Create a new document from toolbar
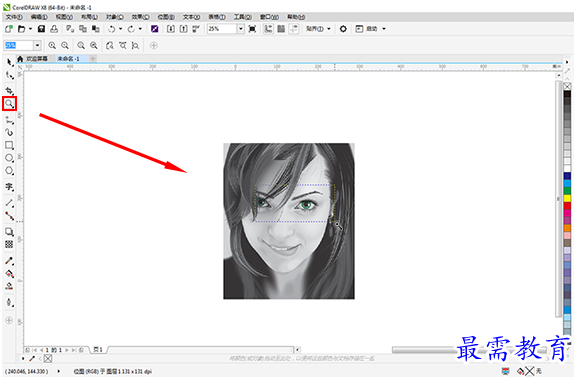Image resolution: width=578 pixels, height=380 pixels. tap(9, 29)
